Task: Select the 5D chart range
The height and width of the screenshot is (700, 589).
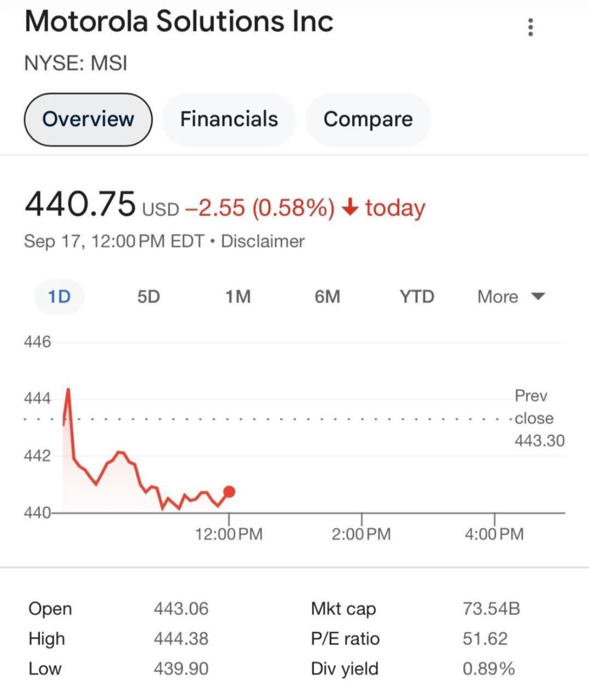Action: (x=148, y=296)
